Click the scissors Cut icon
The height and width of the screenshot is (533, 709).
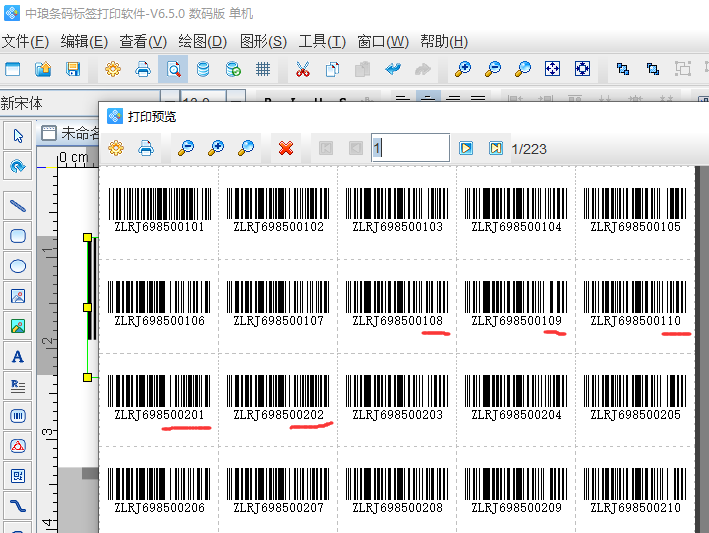(302, 69)
